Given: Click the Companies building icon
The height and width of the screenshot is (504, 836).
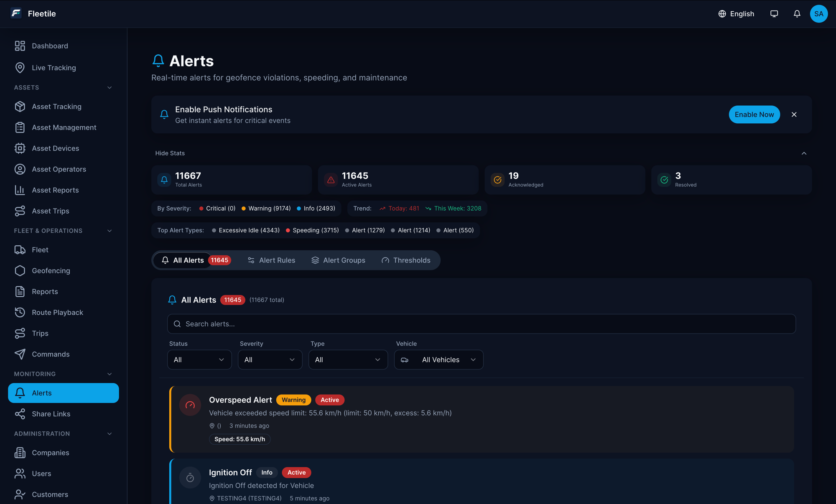Looking at the screenshot, I should click(x=20, y=453).
